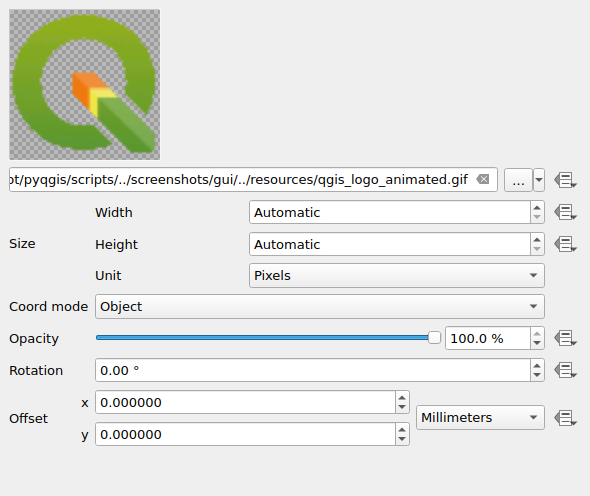Click the Unit label

[108, 276]
